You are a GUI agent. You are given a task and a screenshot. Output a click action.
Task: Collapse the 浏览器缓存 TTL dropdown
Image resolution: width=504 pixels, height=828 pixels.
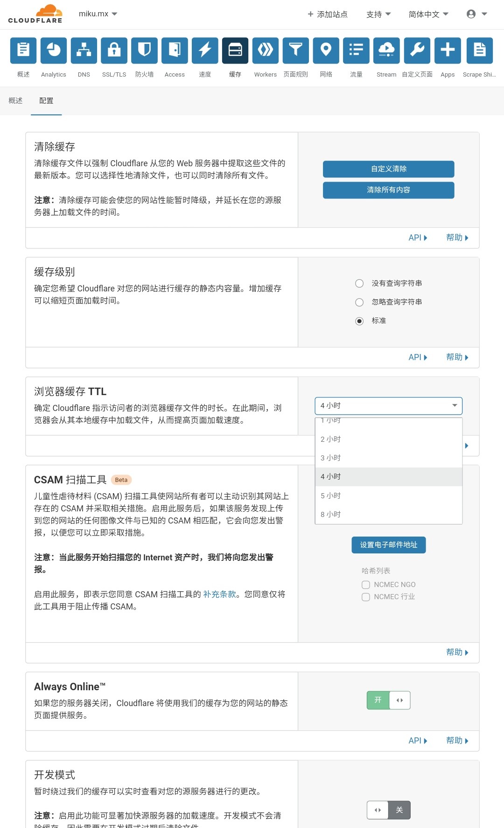[x=389, y=406]
